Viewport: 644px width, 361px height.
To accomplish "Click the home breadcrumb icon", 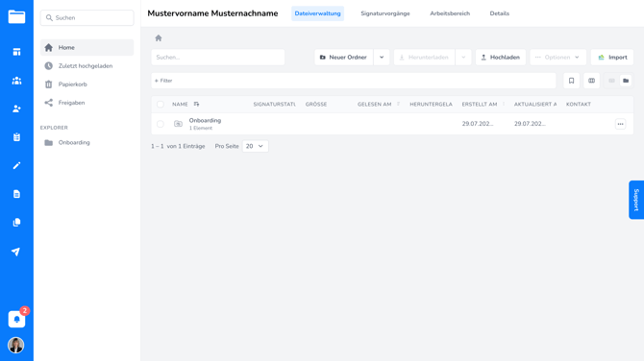I will pyautogui.click(x=159, y=38).
